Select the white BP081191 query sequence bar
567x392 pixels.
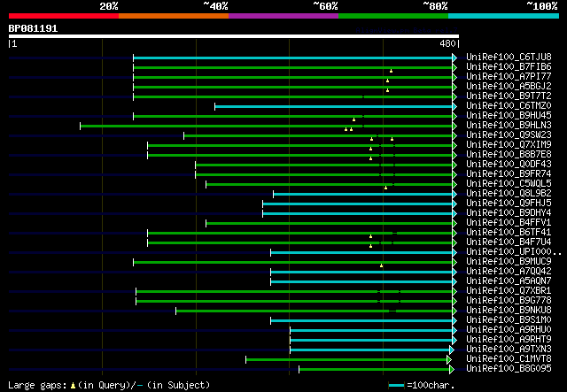[234, 36]
